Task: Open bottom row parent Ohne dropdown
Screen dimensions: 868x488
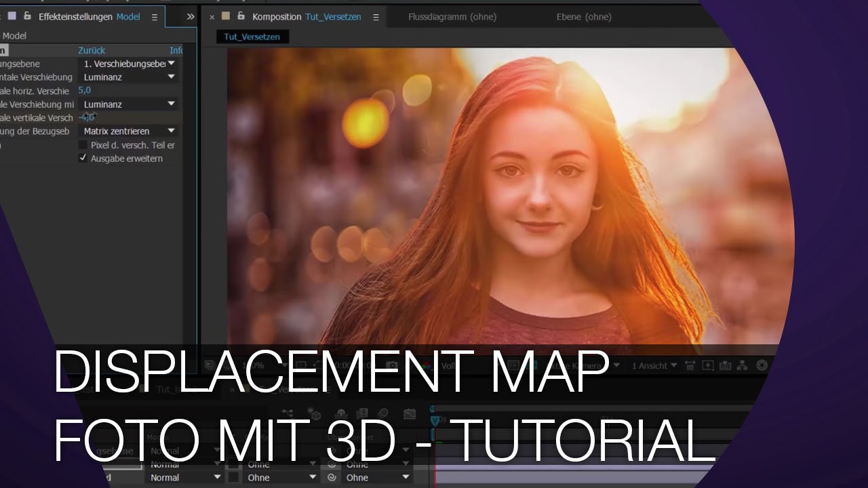Action: point(378,478)
